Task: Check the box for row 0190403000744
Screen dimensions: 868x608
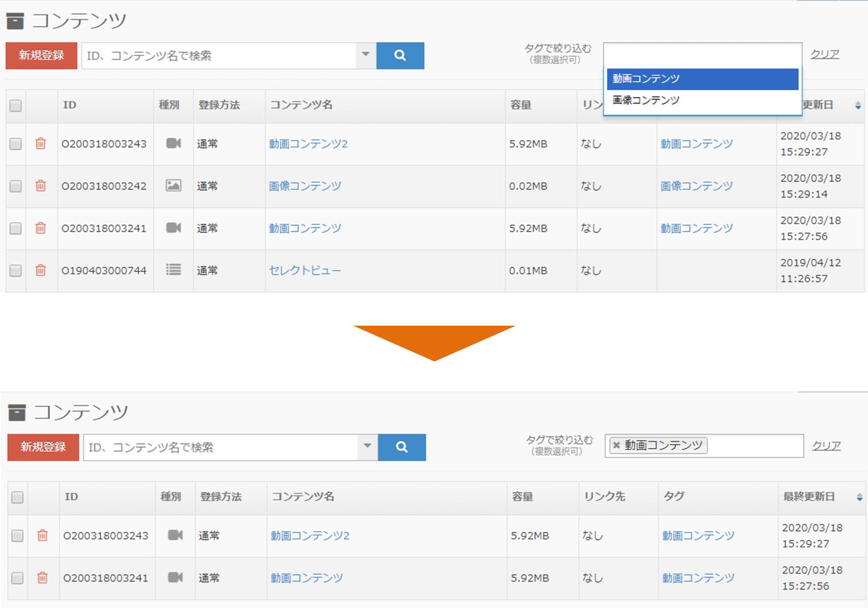Action: coord(16,270)
